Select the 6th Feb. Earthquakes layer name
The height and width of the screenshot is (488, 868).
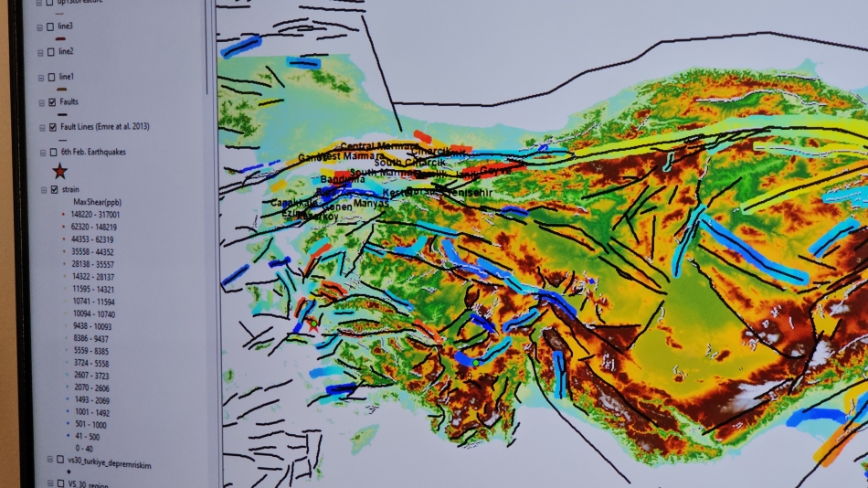(93, 152)
